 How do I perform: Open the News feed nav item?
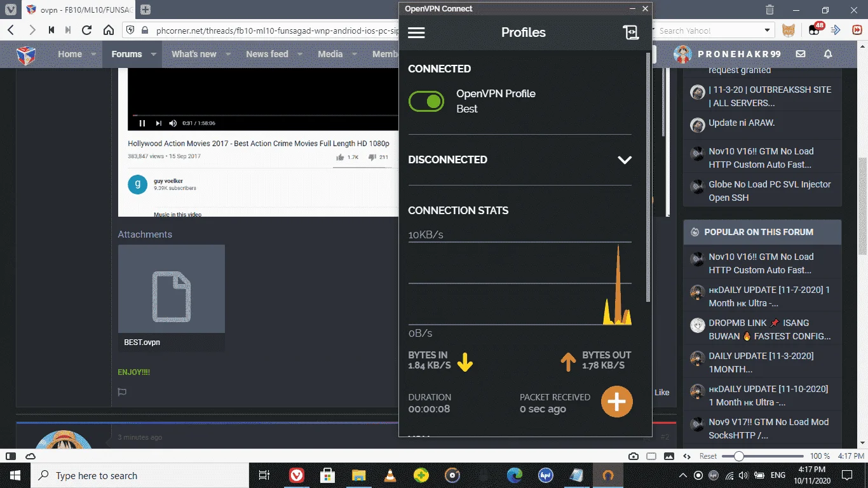pos(267,54)
